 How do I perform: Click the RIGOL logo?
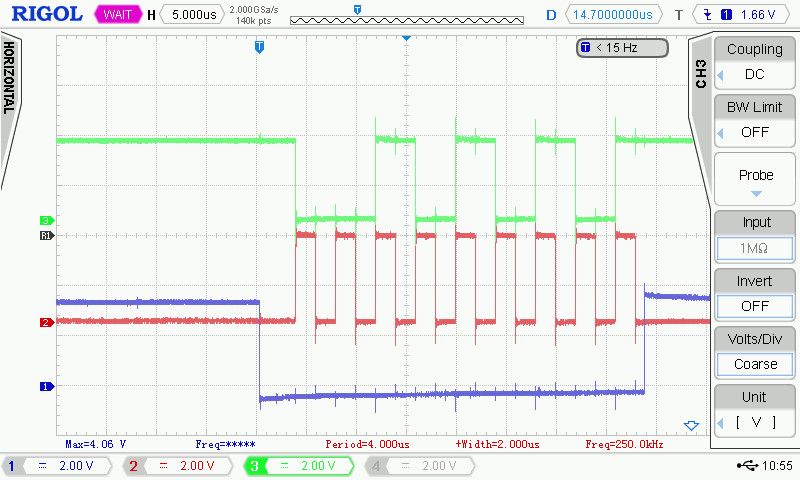pos(47,14)
